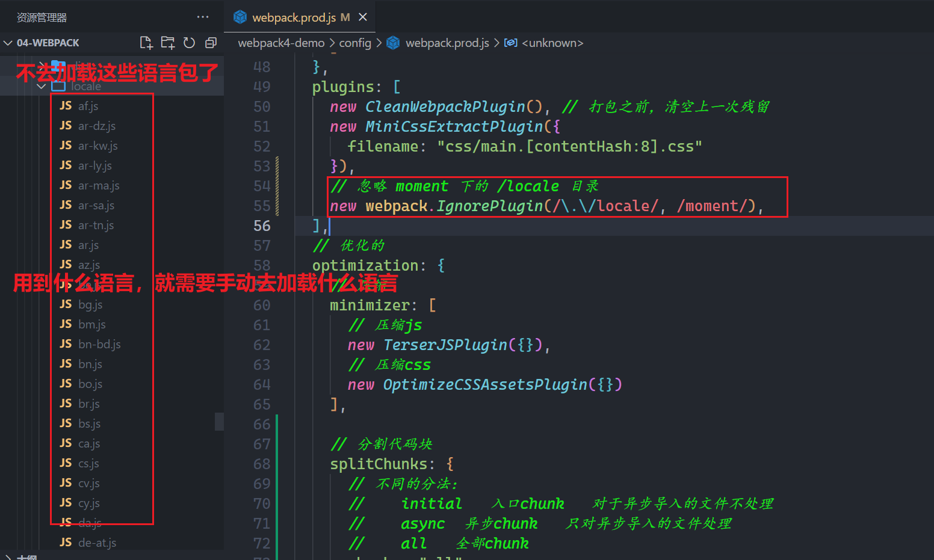Click on optimization key in line 58
Image resolution: width=934 pixels, height=560 pixels.
pyautogui.click(x=365, y=265)
